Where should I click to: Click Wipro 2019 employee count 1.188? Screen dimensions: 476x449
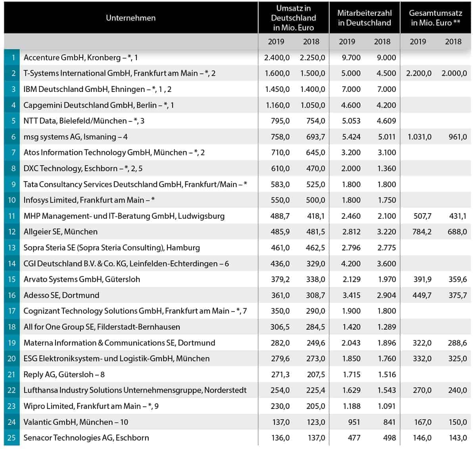pos(351,406)
